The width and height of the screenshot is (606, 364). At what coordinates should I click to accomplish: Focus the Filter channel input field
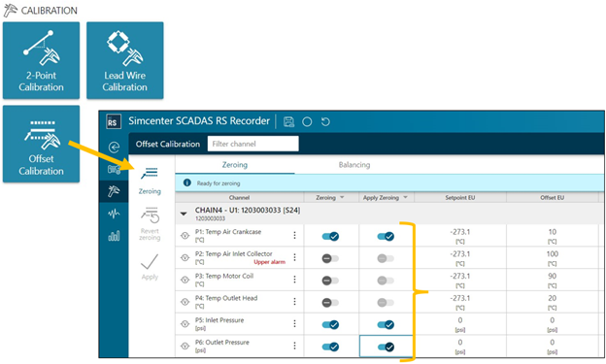[253, 144]
